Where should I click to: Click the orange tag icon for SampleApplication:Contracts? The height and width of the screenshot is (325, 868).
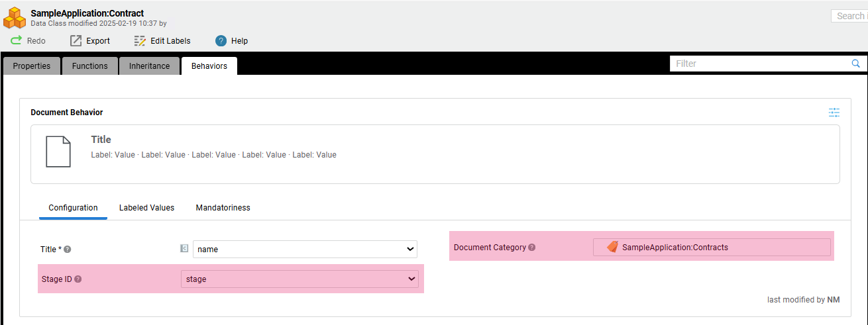(612, 247)
